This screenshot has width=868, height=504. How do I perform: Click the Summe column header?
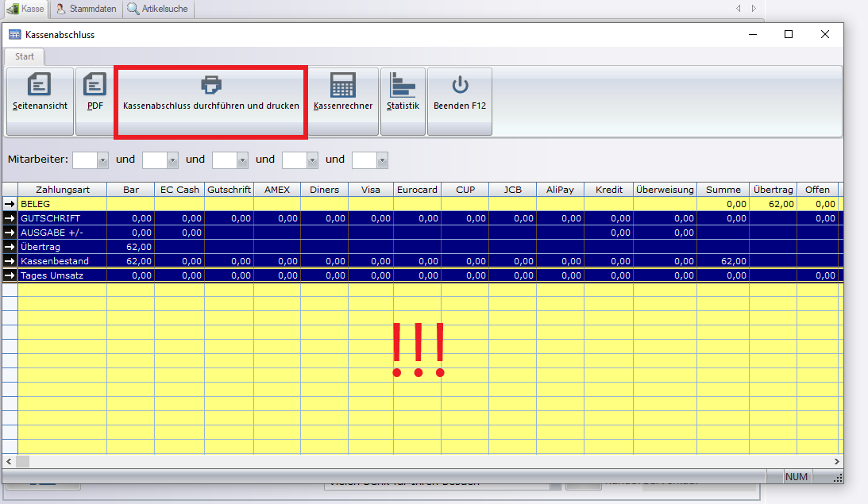pyautogui.click(x=723, y=190)
